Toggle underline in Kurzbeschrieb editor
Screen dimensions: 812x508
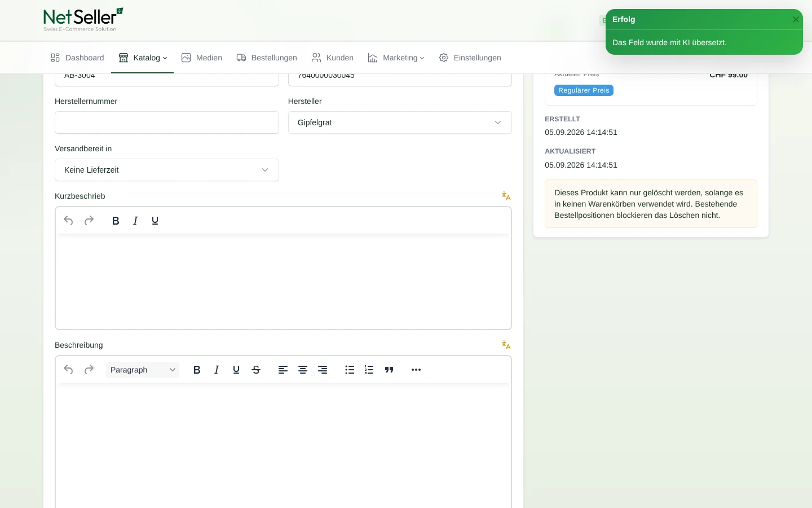click(x=155, y=221)
